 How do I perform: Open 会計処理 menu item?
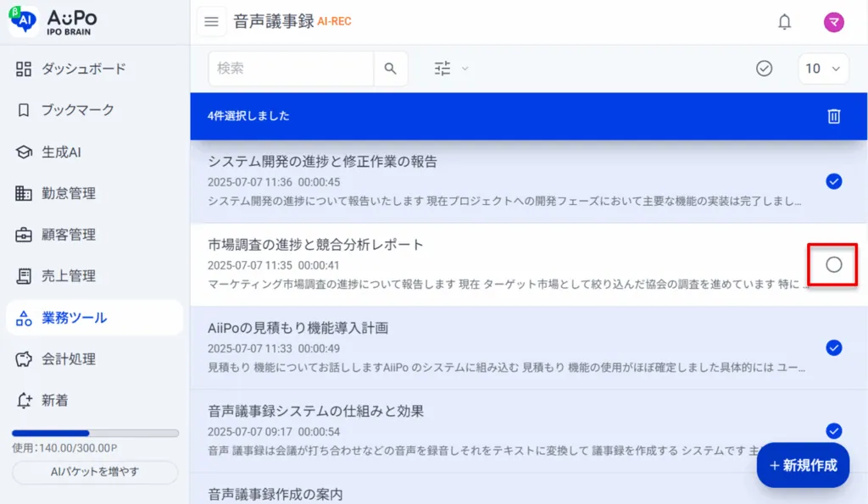pyautogui.click(x=95, y=359)
